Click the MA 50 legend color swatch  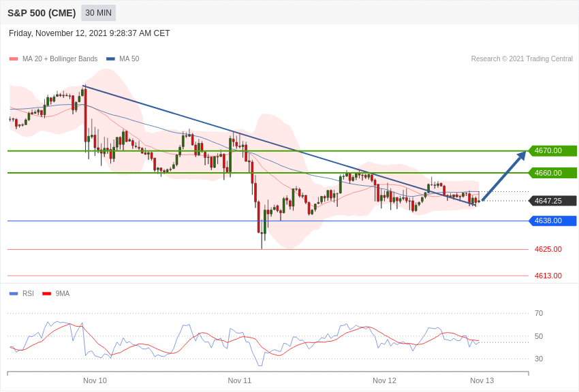(x=110, y=59)
